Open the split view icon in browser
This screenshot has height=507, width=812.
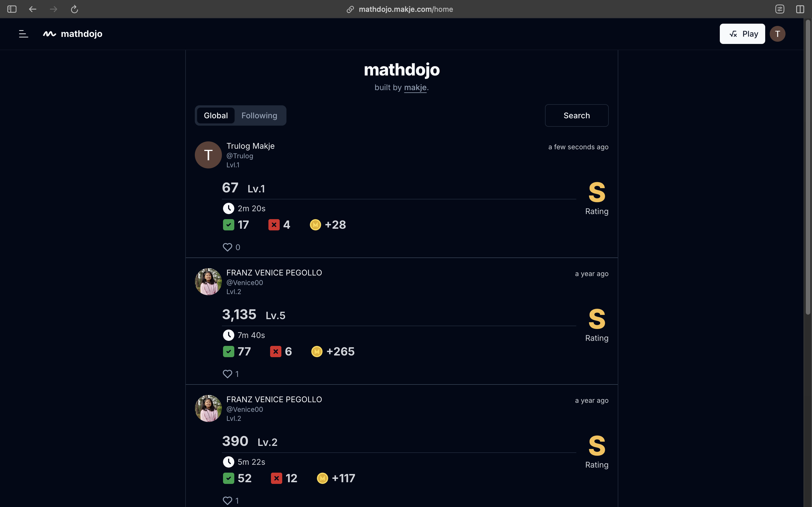click(x=800, y=9)
